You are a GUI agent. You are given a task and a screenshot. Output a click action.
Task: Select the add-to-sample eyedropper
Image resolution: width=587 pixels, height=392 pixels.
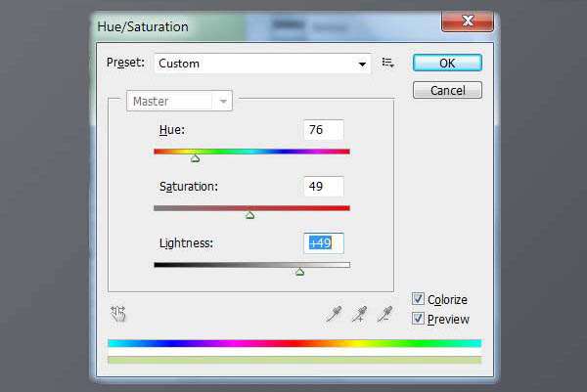pos(360,314)
